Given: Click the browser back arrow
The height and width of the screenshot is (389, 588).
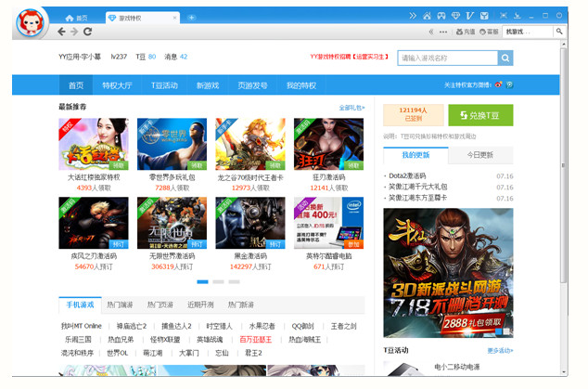Looking at the screenshot, I should click(x=61, y=32).
